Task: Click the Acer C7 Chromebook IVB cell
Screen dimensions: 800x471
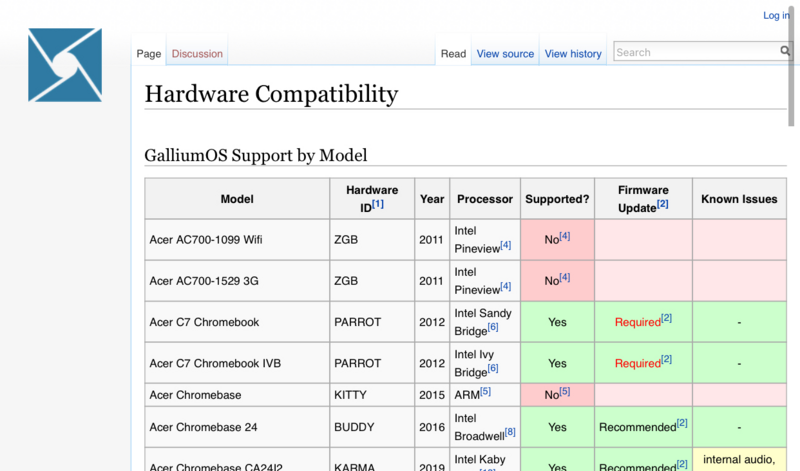Action: [x=237, y=363]
